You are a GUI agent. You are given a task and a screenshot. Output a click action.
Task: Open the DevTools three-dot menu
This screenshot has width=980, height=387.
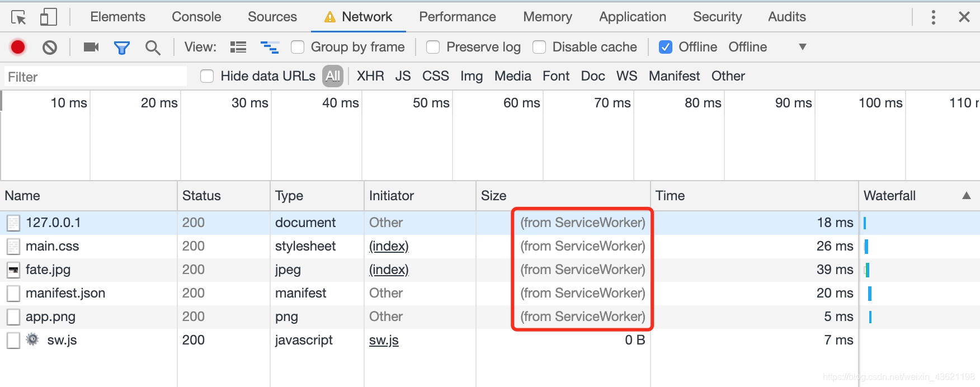(x=933, y=17)
